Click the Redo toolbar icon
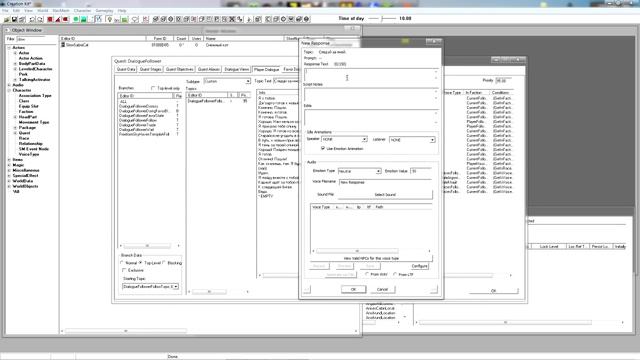 (x=40, y=19)
